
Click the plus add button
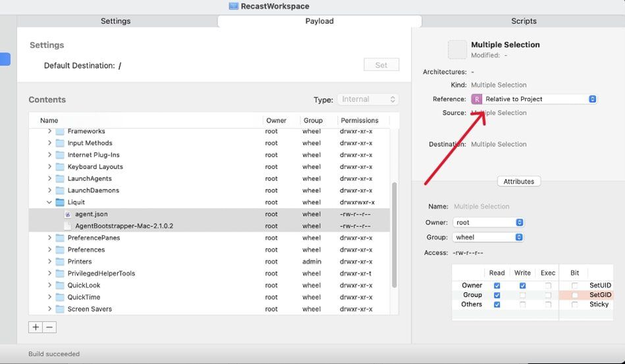point(36,327)
